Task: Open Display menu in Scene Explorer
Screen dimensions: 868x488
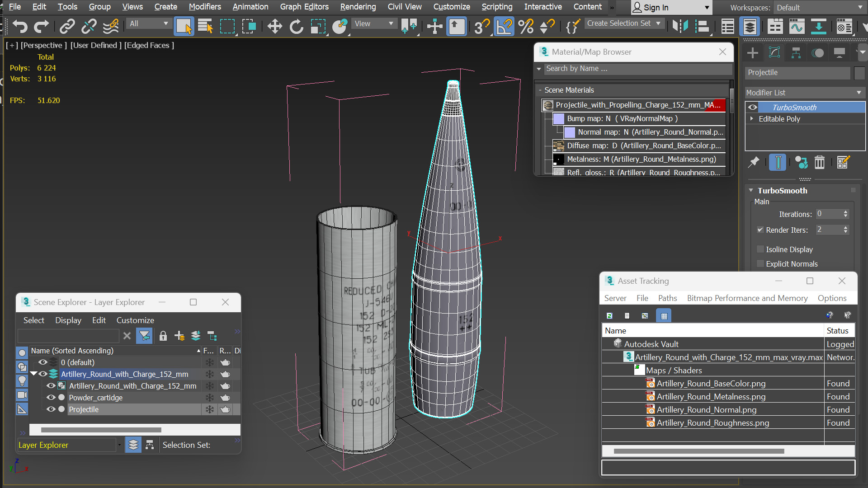Action: [x=68, y=320]
